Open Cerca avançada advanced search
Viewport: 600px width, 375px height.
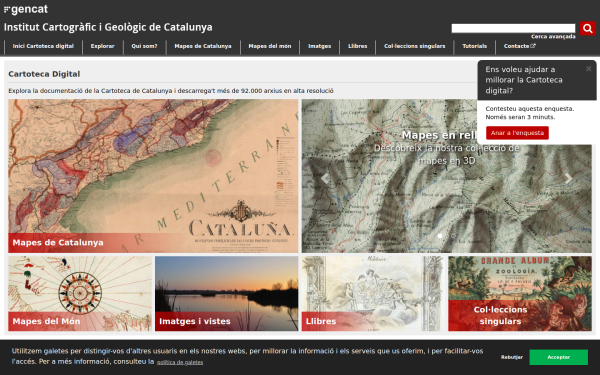[553, 37]
